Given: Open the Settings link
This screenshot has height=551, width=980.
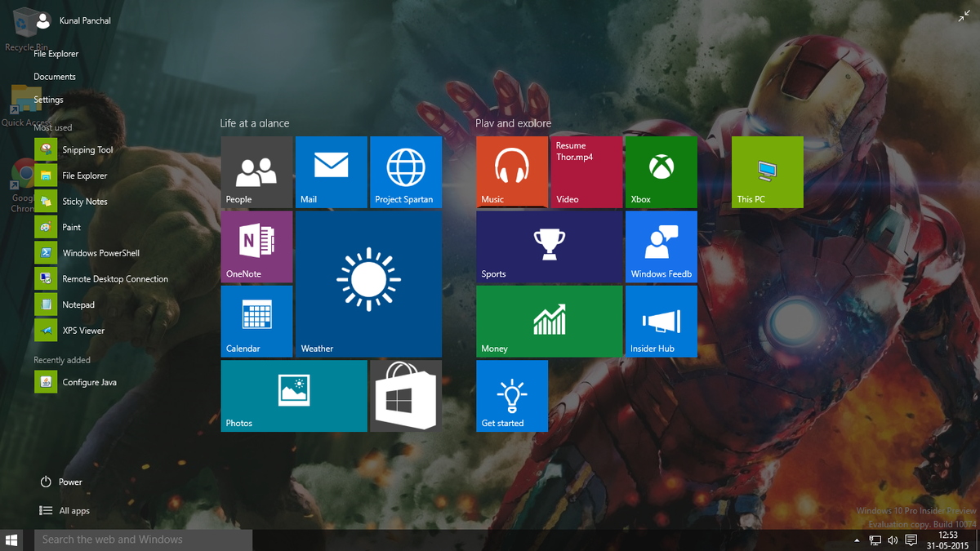Looking at the screenshot, I should click(49, 100).
